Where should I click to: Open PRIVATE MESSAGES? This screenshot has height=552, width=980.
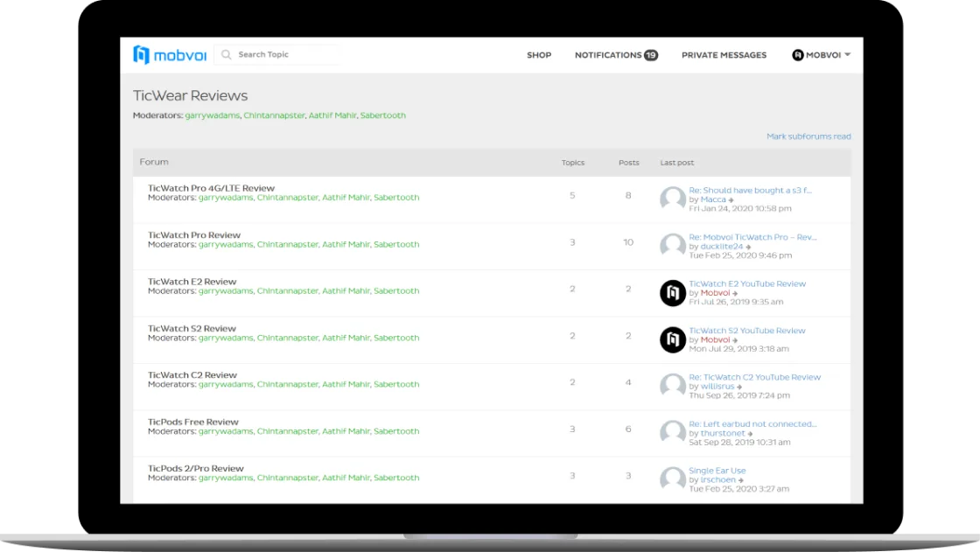pos(724,54)
